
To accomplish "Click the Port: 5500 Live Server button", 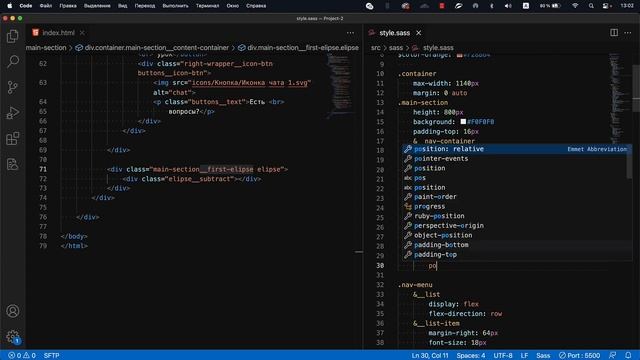I will [x=580, y=356].
